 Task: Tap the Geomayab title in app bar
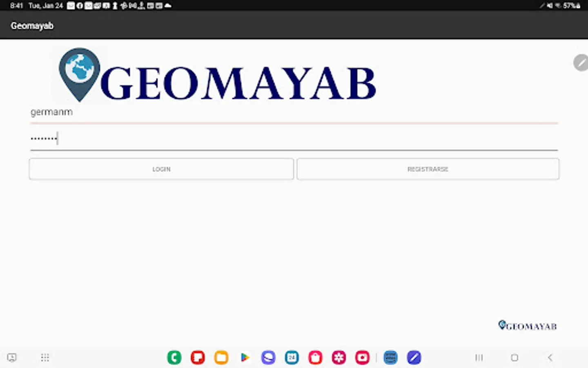point(32,26)
